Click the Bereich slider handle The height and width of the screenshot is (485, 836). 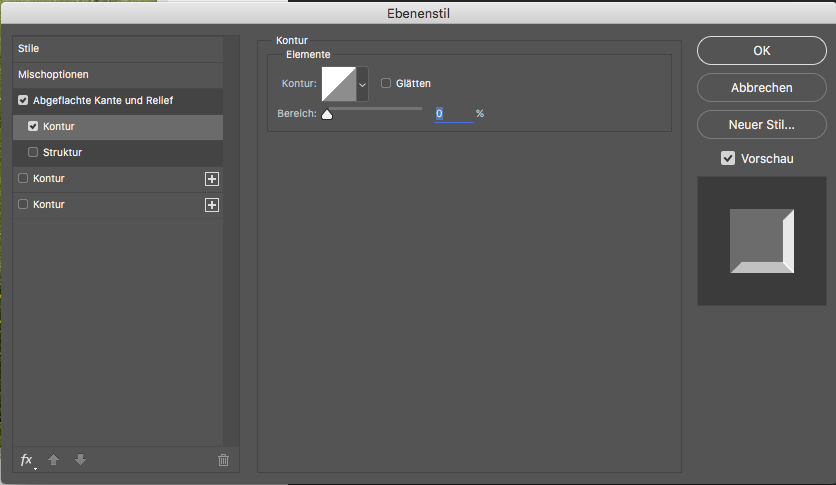coord(327,114)
